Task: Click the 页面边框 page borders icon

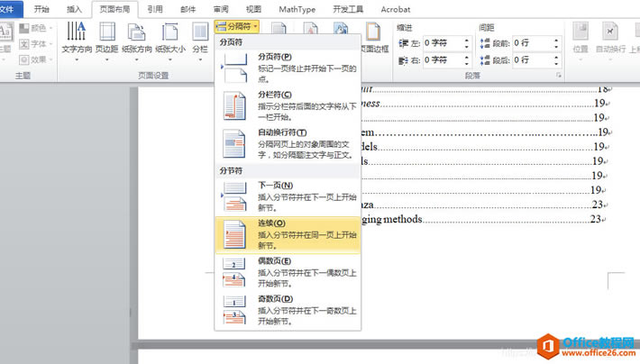Action: (373, 32)
